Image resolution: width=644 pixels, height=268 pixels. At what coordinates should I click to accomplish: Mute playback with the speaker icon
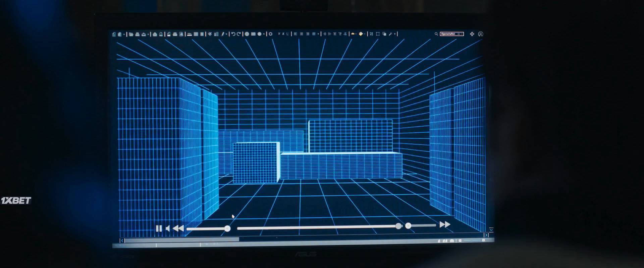click(x=168, y=228)
